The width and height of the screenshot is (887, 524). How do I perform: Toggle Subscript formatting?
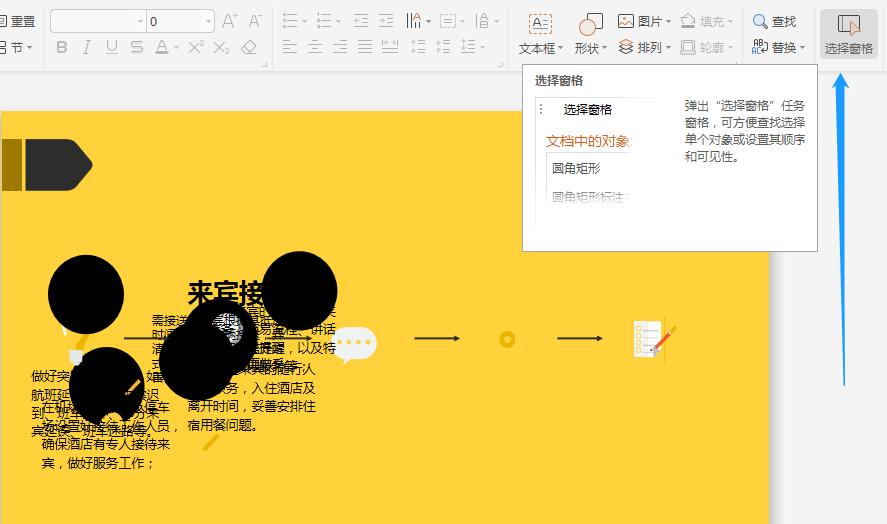[x=221, y=48]
